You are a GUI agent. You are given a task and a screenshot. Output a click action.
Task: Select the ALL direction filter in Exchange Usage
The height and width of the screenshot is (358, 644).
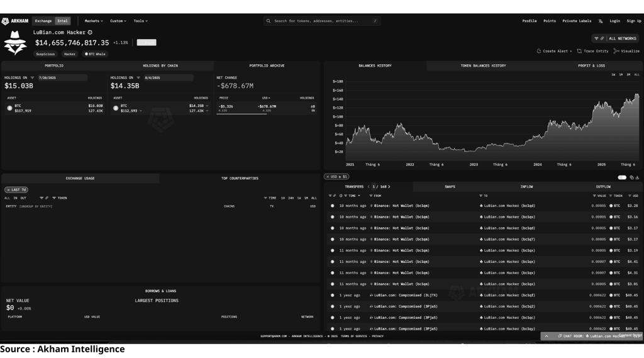click(x=7, y=198)
